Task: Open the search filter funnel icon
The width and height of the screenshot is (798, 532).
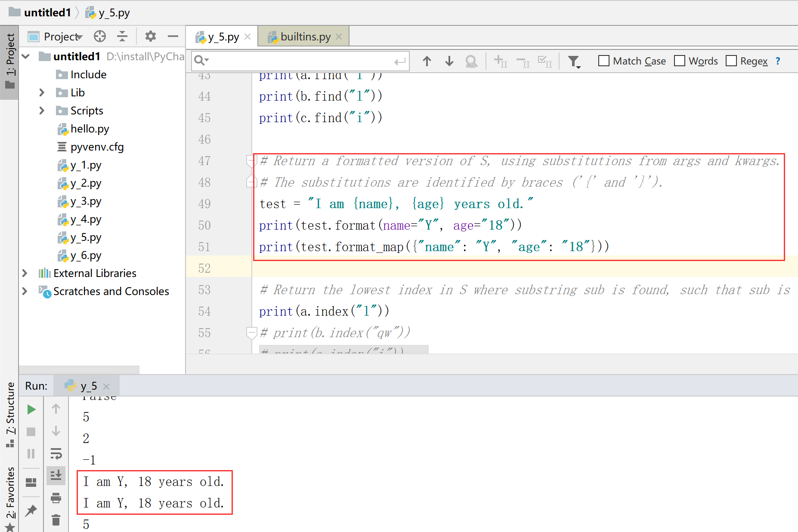Action: coord(574,62)
